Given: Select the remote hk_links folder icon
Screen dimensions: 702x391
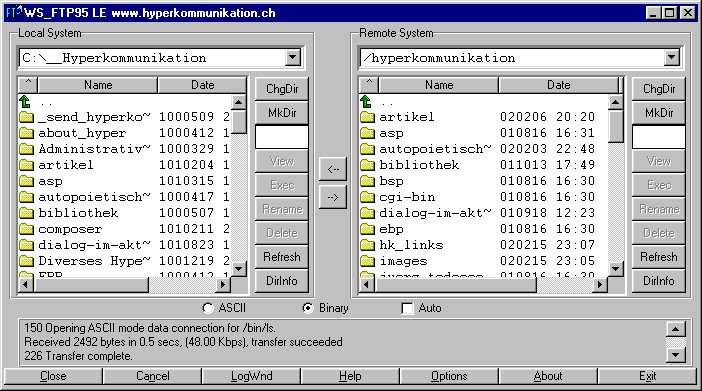Looking at the screenshot, I should (368, 245).
